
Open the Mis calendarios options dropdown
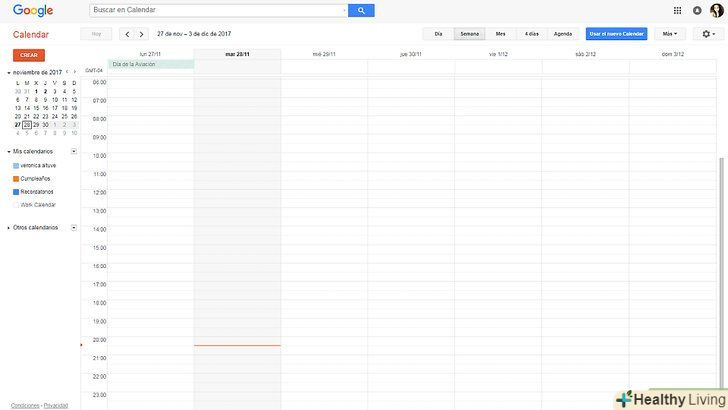pyautogui.click(x=74, y=151)
